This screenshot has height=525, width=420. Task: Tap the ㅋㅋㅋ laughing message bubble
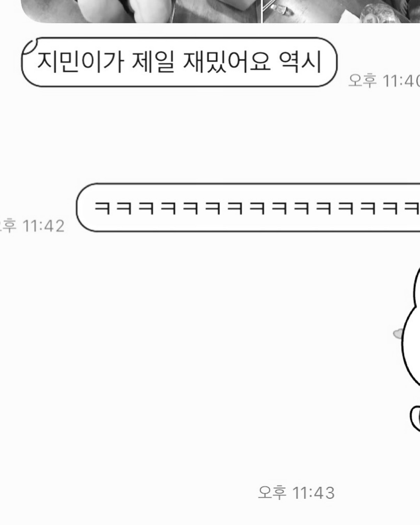pyautogui.click(x=248, y=207)
